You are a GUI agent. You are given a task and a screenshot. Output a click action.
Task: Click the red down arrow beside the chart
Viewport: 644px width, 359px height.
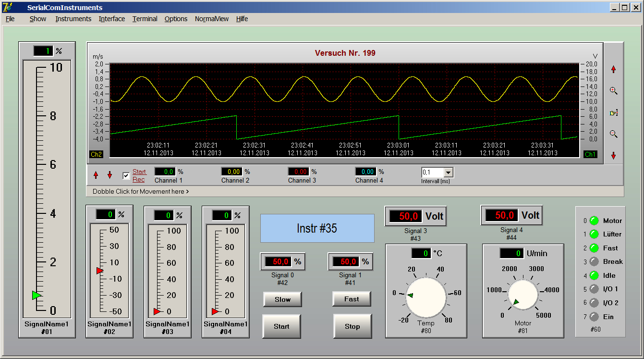pos(613,156)
